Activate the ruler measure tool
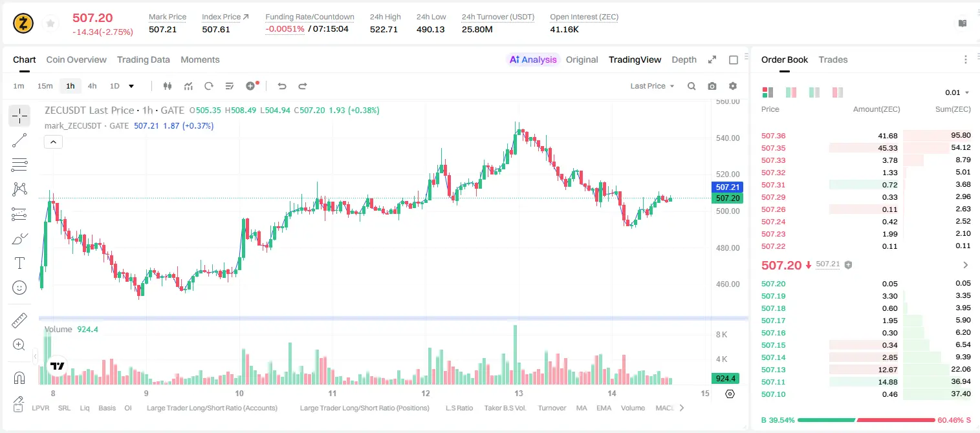The height and width of the screenshot is (433, 980). [19, 321]
